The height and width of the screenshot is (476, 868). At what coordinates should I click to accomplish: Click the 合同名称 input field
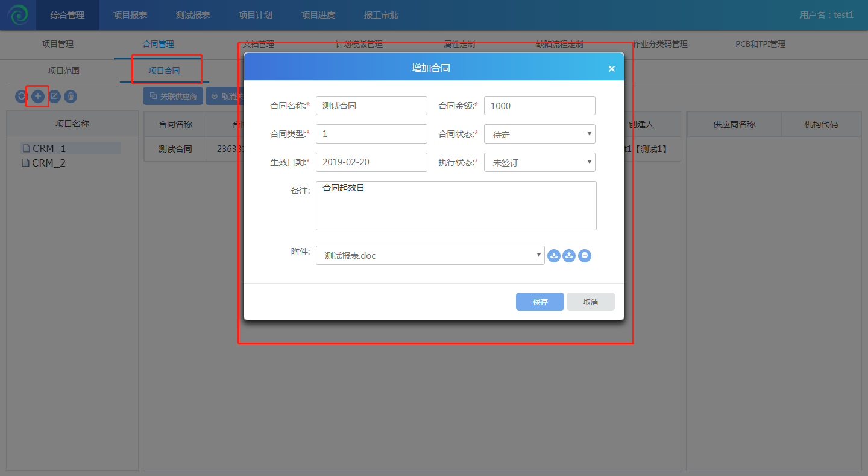[371, 106]
